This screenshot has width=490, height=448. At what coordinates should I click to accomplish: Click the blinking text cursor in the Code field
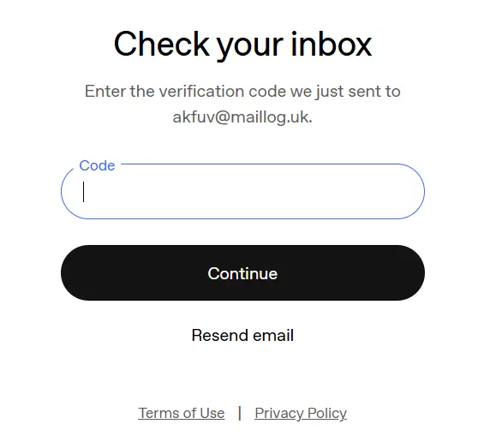click(x=83, y=192)
